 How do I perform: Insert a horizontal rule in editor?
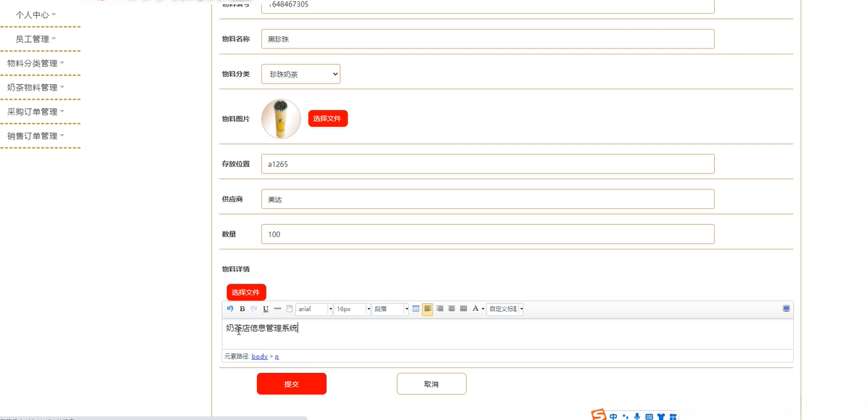coord(278,308)
